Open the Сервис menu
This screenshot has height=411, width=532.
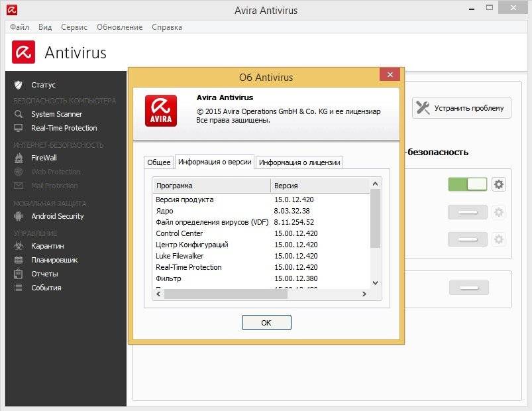click(74, 27)
